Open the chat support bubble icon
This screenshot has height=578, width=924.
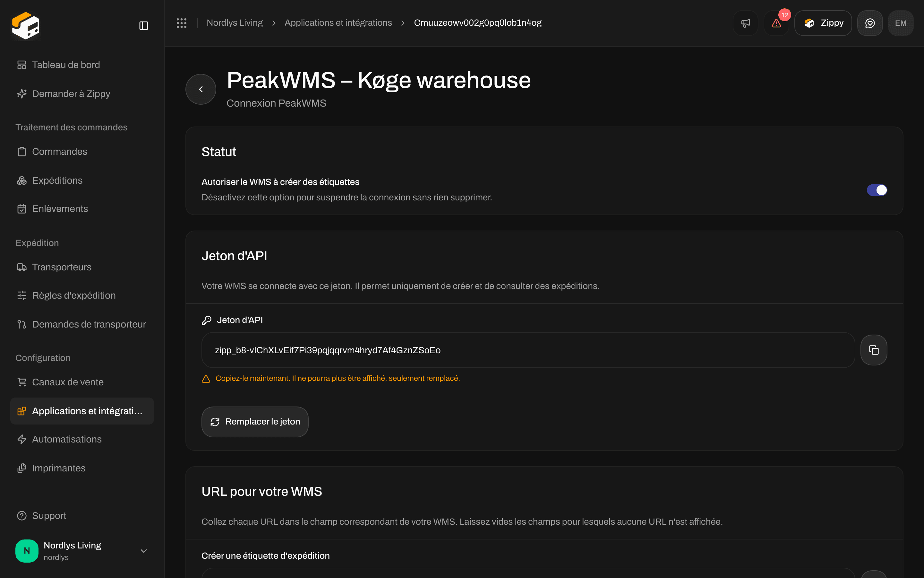tap(870, 23)
